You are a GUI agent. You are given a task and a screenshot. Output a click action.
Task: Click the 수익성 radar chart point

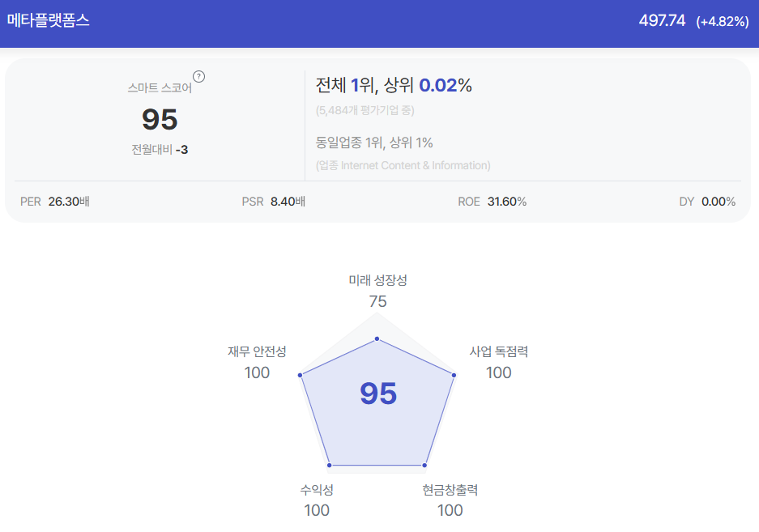click(330, 466)
